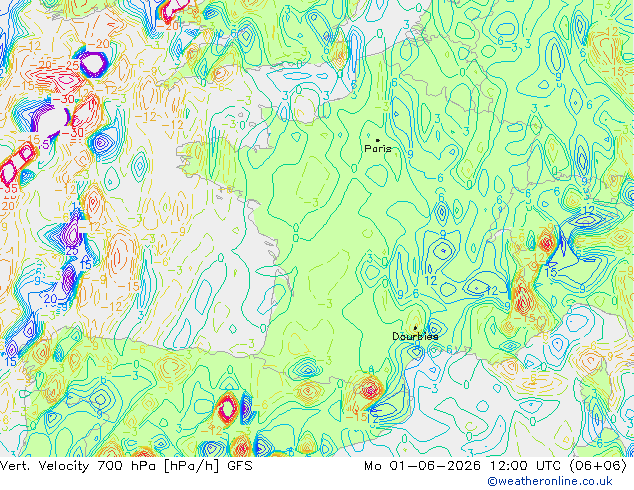Click the 'Vert. Velocity 700 hPa [hPa/h] GFS' title
634x490 pixels.
[126, 466]
